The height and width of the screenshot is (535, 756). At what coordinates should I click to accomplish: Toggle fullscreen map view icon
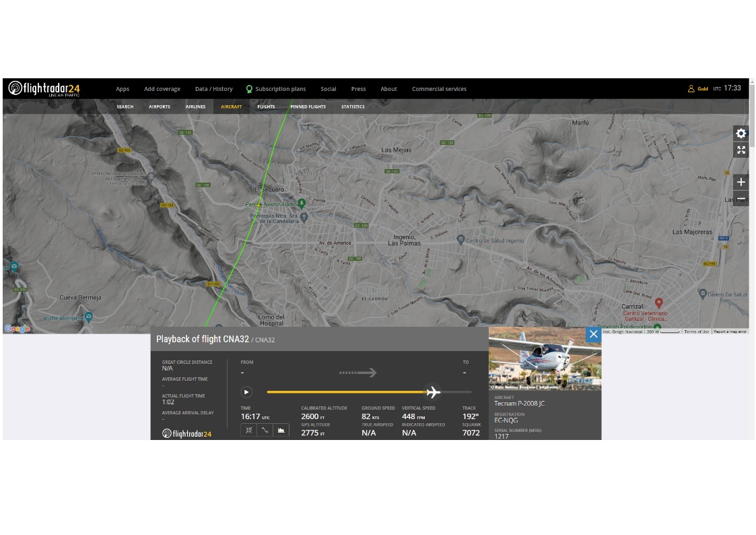[741, 150]
